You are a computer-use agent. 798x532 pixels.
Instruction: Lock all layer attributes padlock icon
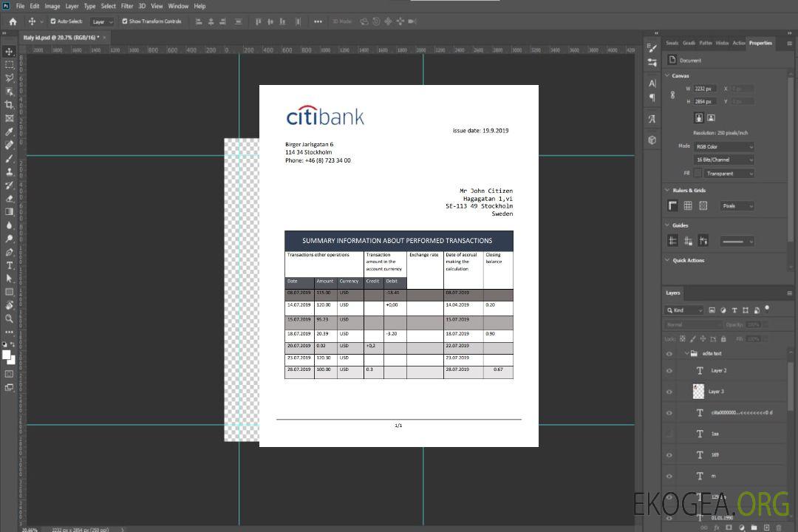[723, 338]
